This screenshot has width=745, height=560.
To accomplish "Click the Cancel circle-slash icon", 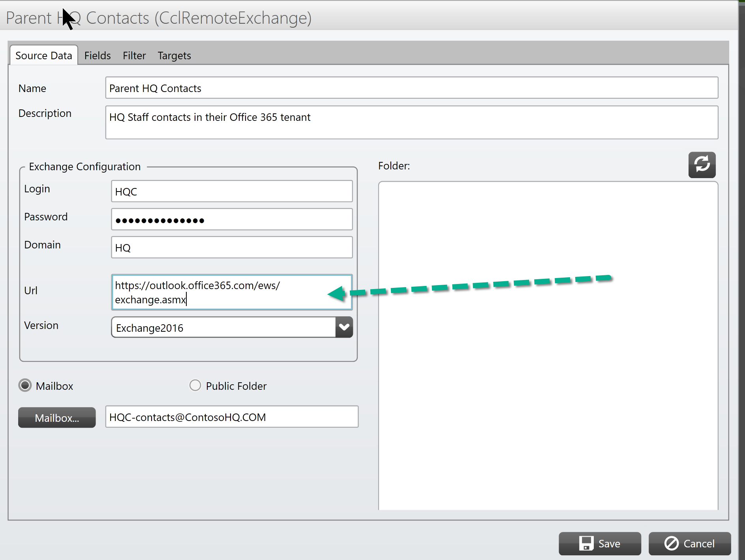I will pyautogui.click(x=671, y=543).
